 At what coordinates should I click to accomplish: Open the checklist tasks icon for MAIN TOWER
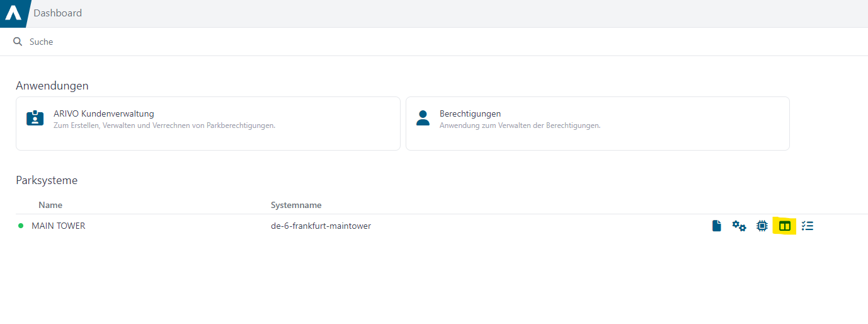[x=808, y=226]
